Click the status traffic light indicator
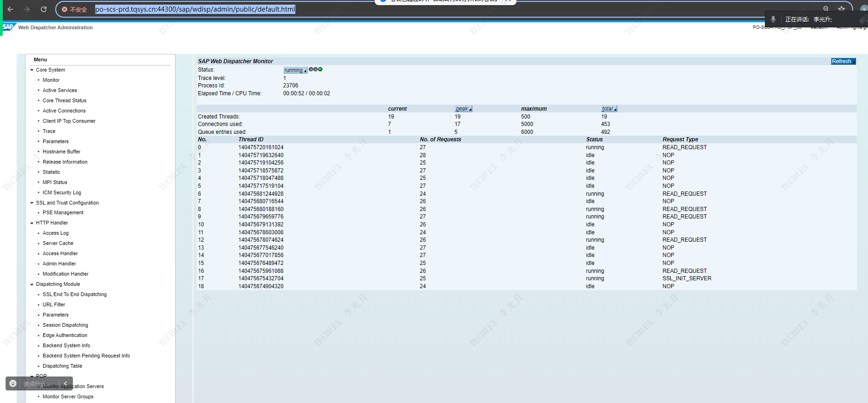The width and height of the screenshot is (868, 403). [315, 69]
